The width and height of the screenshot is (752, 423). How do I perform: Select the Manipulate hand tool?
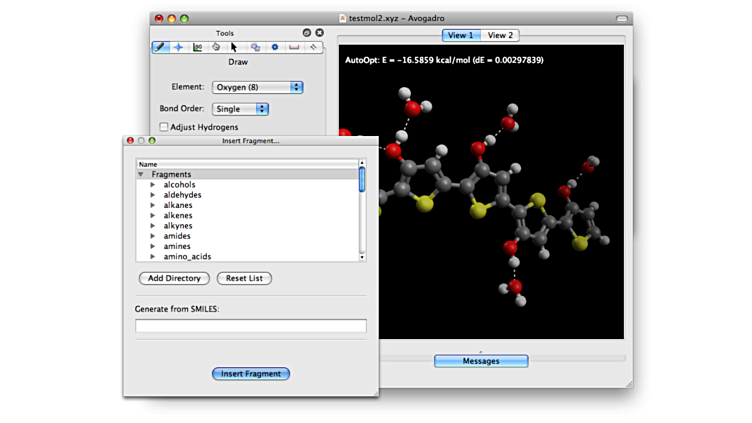coord(215,47)
